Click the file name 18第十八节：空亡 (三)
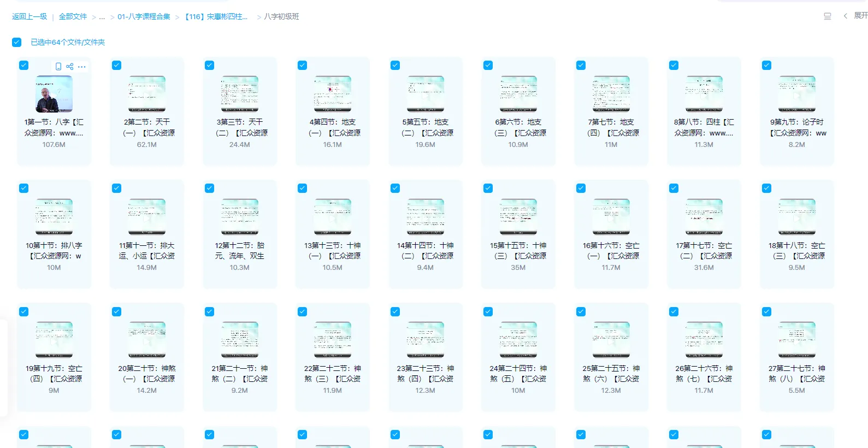Viewport: 868px width, 448px height. click(x=797, y=251)
